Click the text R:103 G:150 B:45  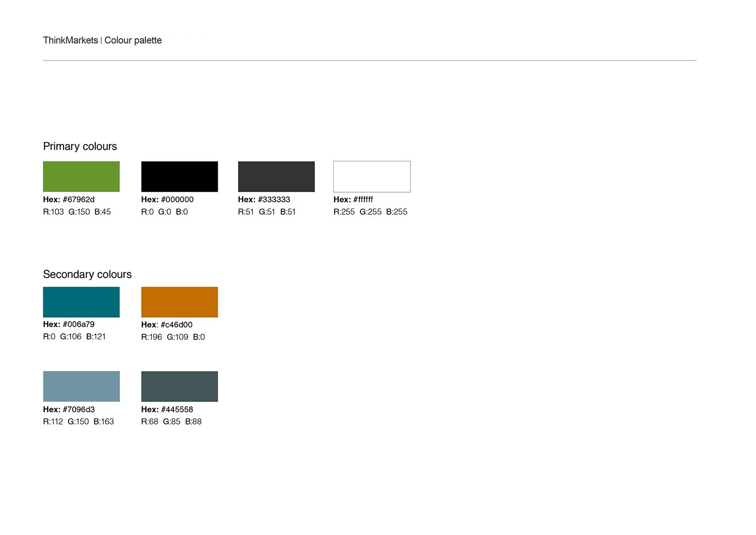pos(77,212)
